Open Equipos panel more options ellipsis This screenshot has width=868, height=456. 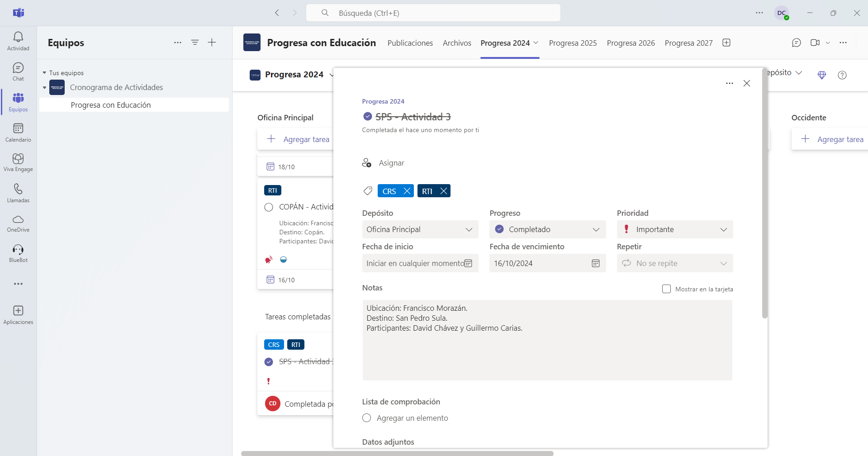[178, 43]
